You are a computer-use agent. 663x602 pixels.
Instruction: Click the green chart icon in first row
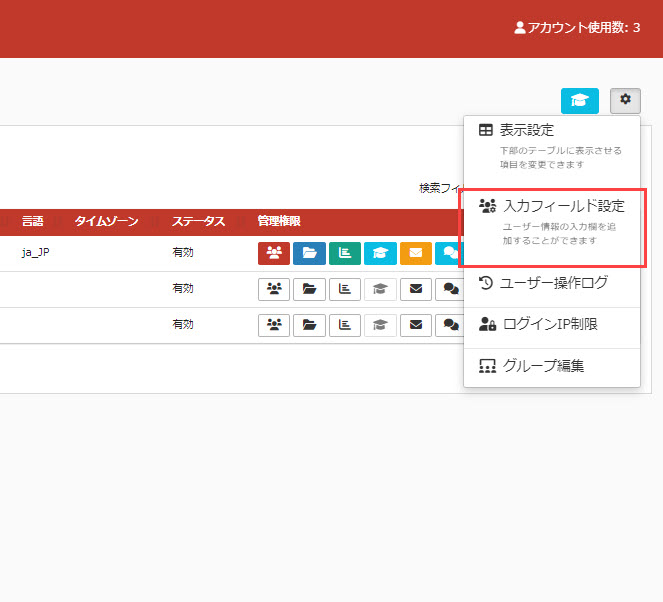(345, 253)
